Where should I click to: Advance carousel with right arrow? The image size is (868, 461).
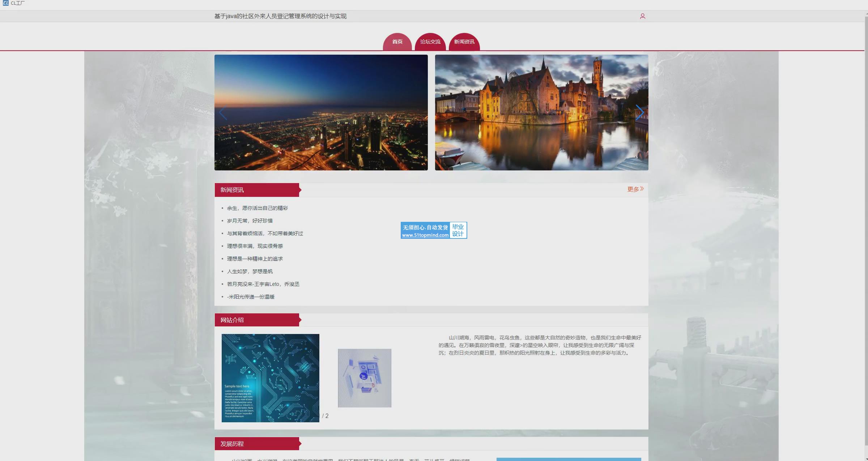point(639,113)
